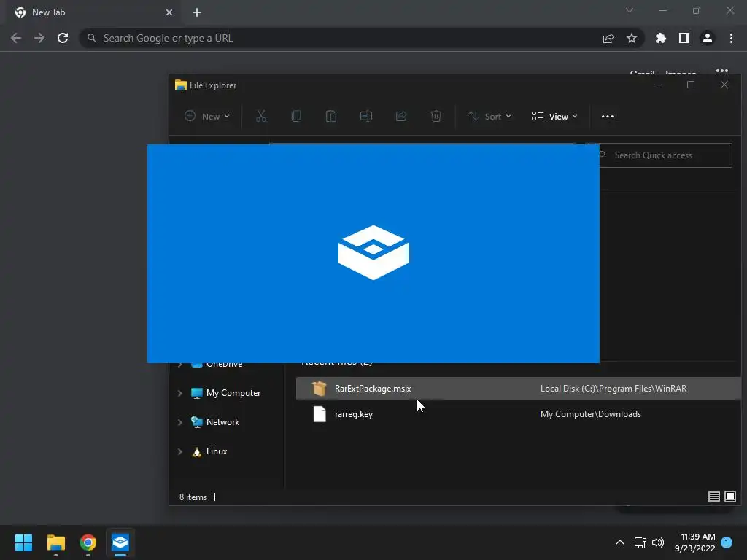Expand the My Computer tree node
The image size is (747, 560).
pos(180,393)
